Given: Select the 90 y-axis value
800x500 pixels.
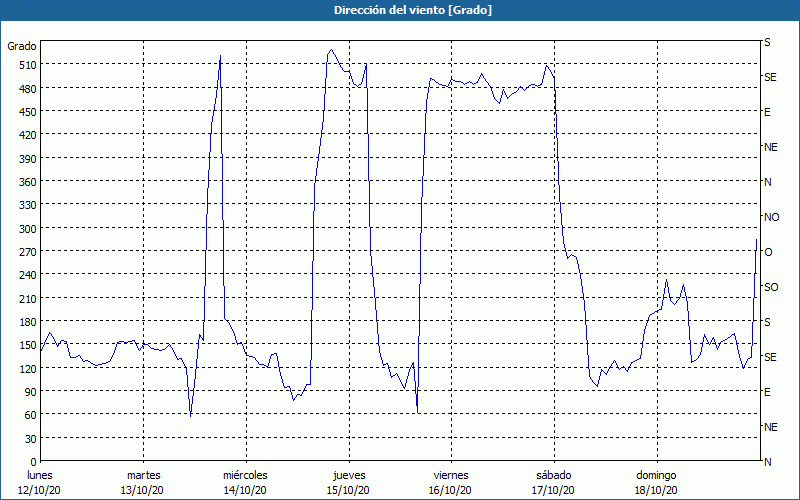Looking at the screenshot, I should tap(31, 392).
